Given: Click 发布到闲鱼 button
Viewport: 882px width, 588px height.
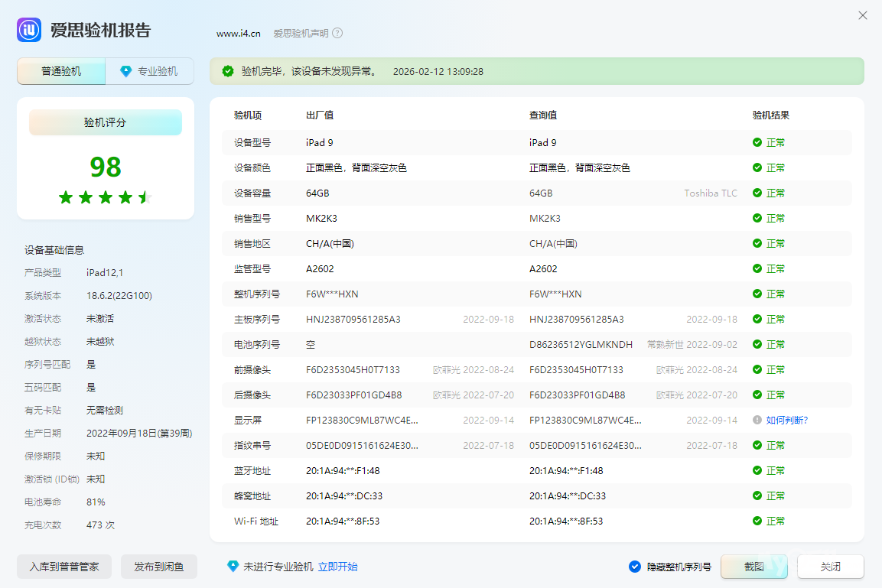Looking at the screenshot, I should coord(159,567).
